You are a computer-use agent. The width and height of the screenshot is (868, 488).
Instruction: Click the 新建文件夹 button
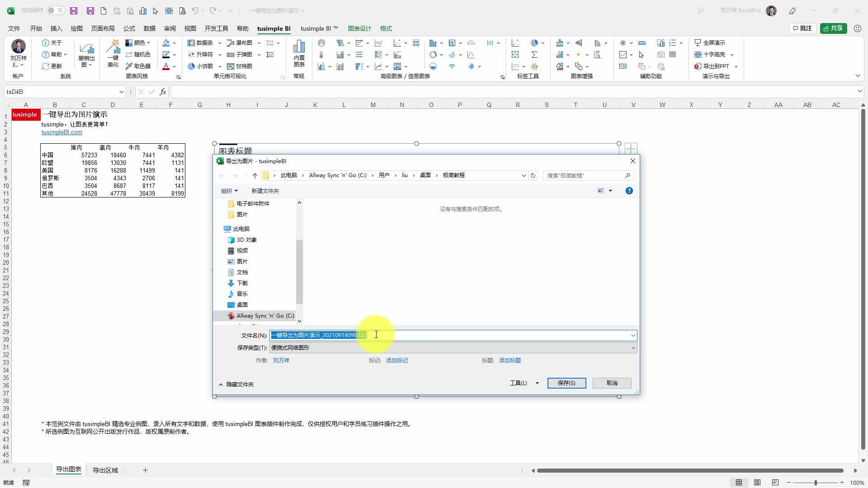coord(265,191)
